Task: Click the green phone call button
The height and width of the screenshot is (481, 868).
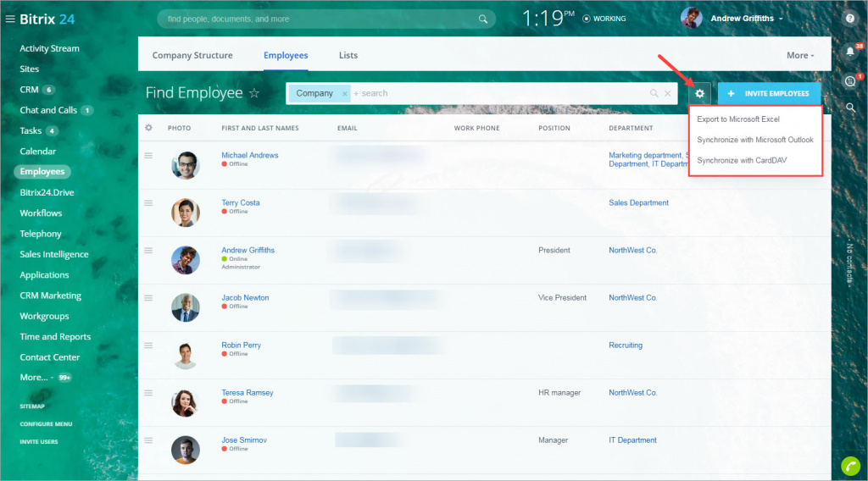Action: point(851,466)
